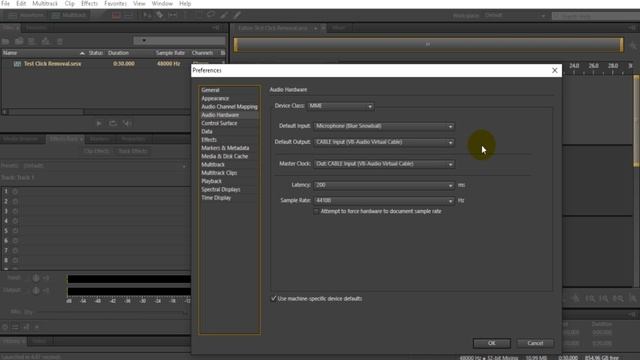
Task: Open the Effects menu in the menu bar
Action: (x=89, y=4)
